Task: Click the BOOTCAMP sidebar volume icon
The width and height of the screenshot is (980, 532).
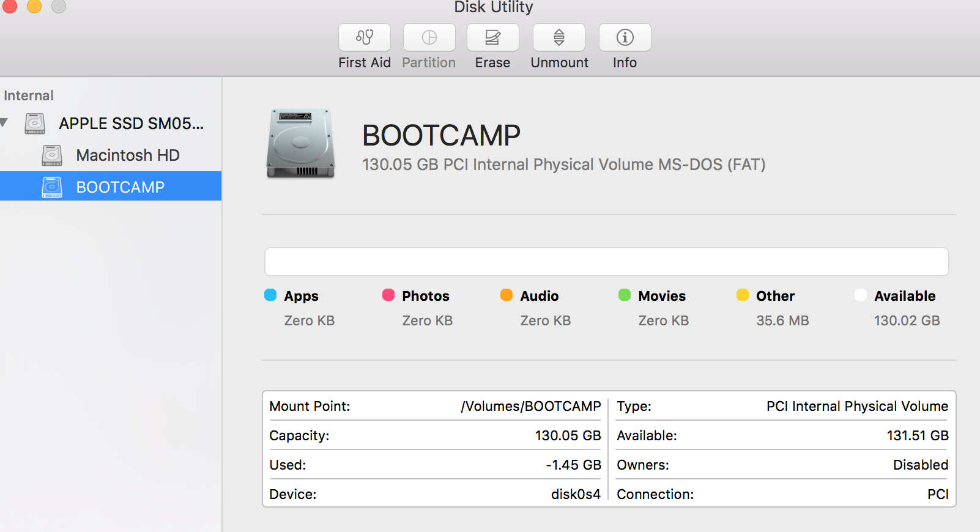Action: 52,187
